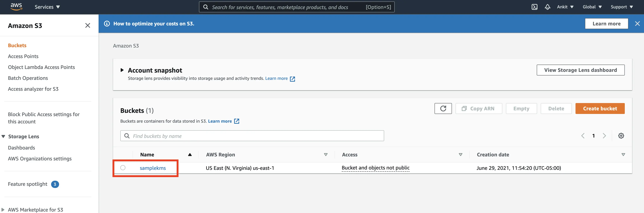Open Access Points in sidebar
Viewport: 644px width, 213px height.
[x=23, y=56]
